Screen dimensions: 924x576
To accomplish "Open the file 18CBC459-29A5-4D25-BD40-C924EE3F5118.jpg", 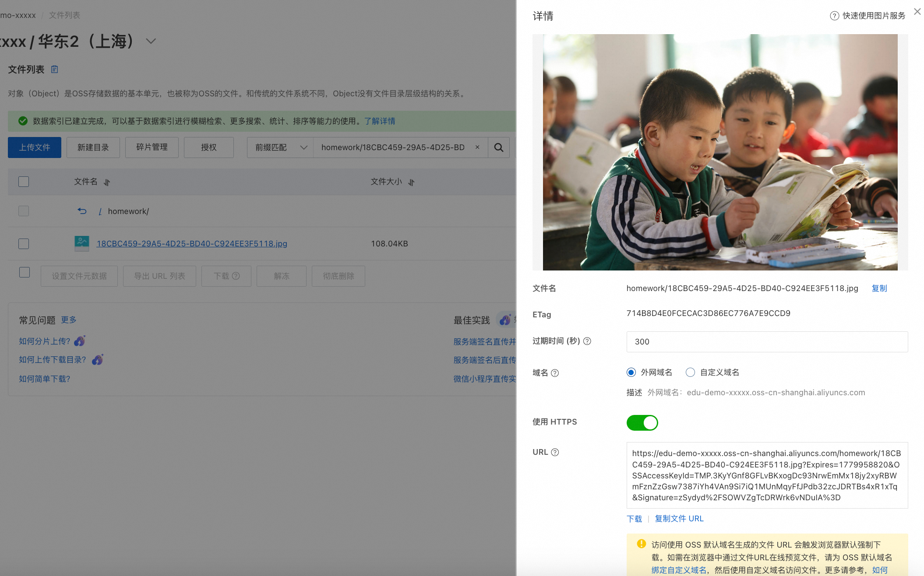I will pos(192,244).
